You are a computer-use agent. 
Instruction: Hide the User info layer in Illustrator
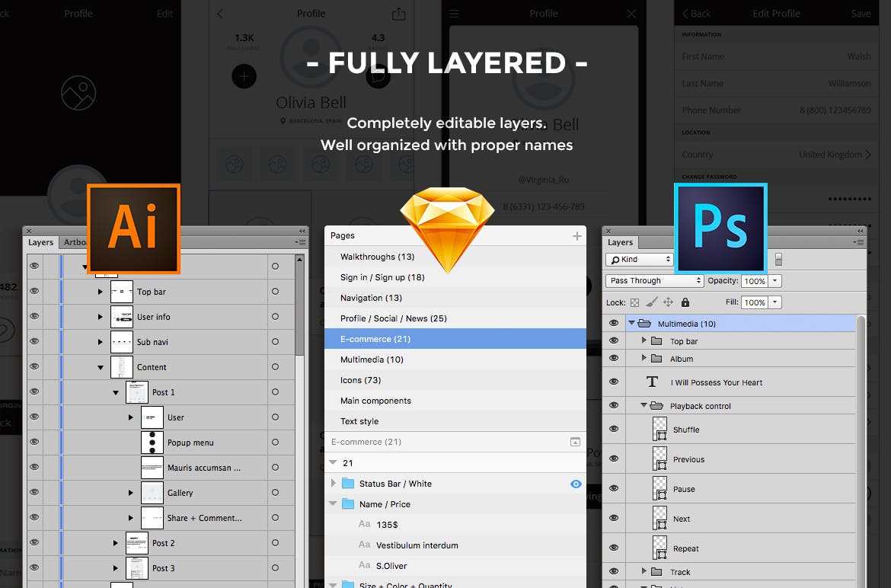click(x=34, y=317)
